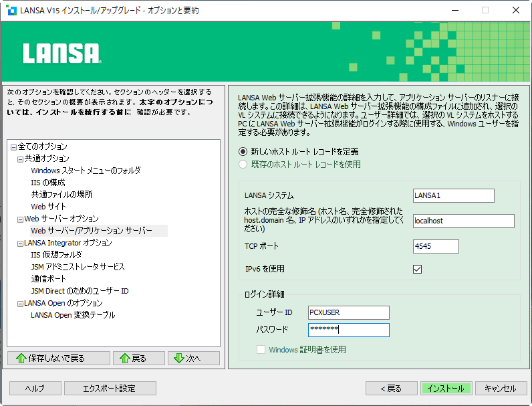Image resolution: width=532 pixels, height=406 pixels.
Task: Click the 'LANSA システム' input field
Action: pyautogui.click(x=454, y=195)
